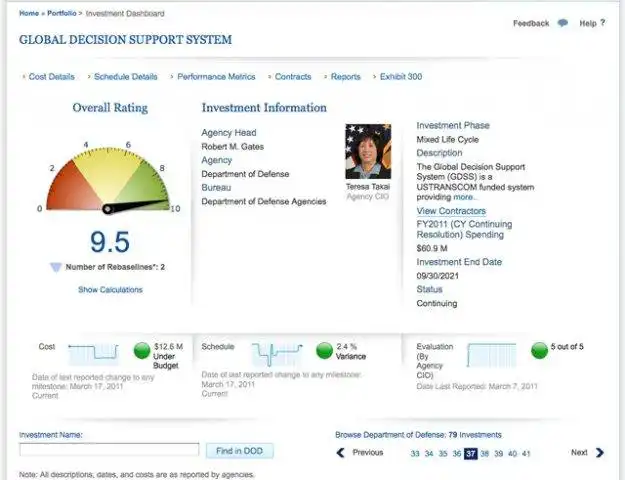This screenshot has height=480, width=625.
Task: Expand description with the more link
Action: pyautogui.click(x=465, y=197)
